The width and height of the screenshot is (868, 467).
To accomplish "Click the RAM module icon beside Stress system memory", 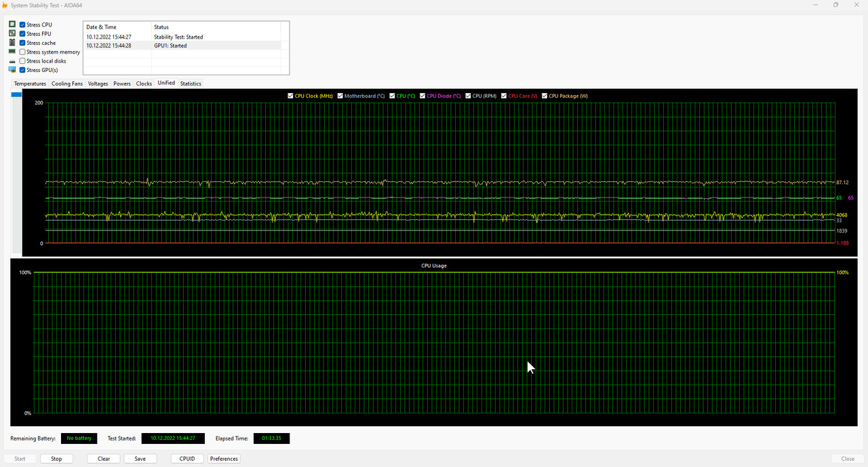I will pyautogui.click(x=12, y=52).
